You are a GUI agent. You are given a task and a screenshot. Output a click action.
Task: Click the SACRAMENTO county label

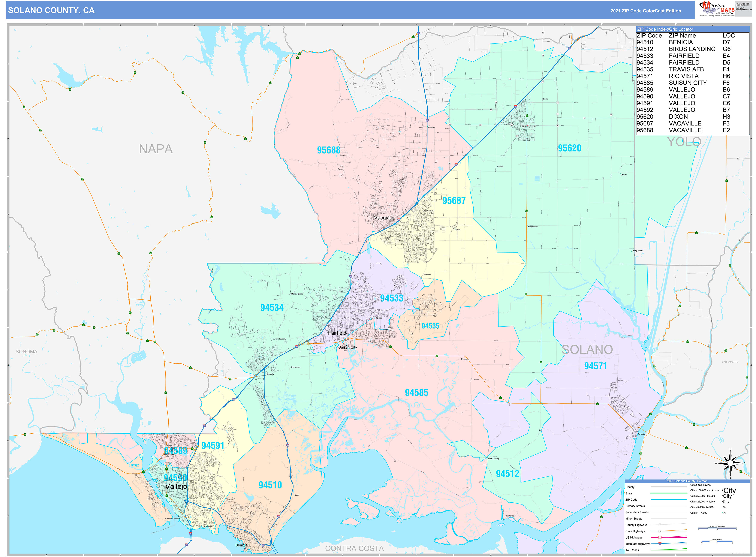pos(730,362)
